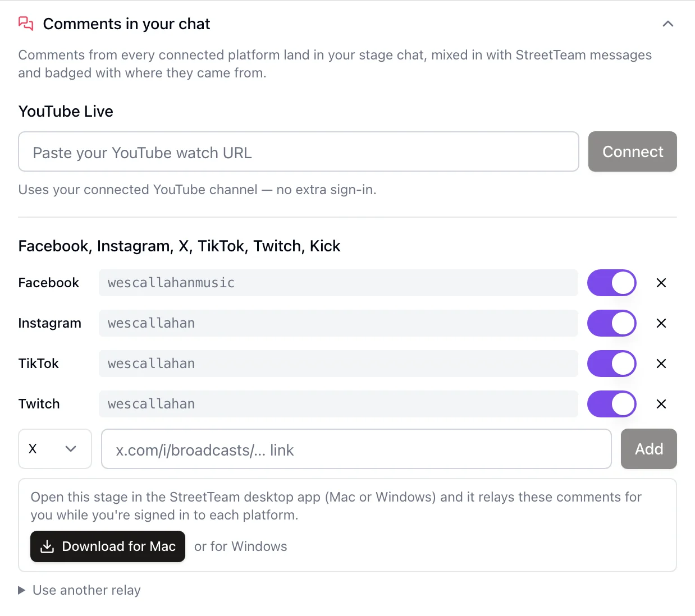Toggle off the Facebook comments switch
The height and width of the screenshot is (616, 695).
tap(612, 283)
